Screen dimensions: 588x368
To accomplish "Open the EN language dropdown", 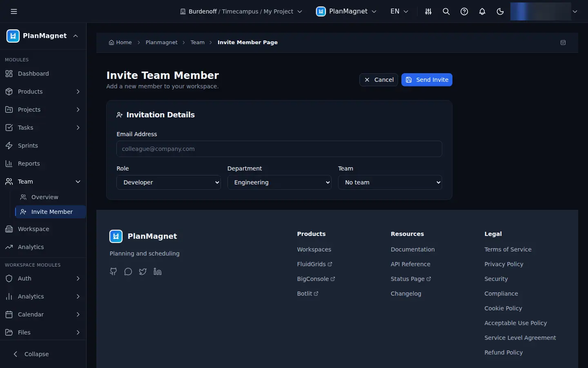I will click(399, 11).
